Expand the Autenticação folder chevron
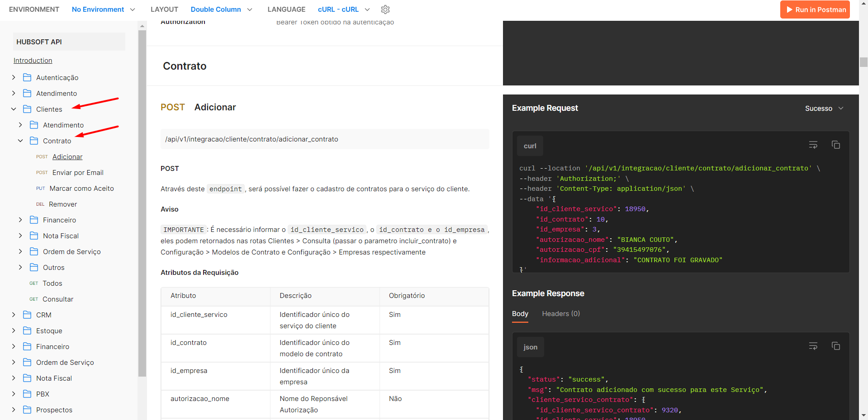This screenshot has height=420, width=868. 14,77
